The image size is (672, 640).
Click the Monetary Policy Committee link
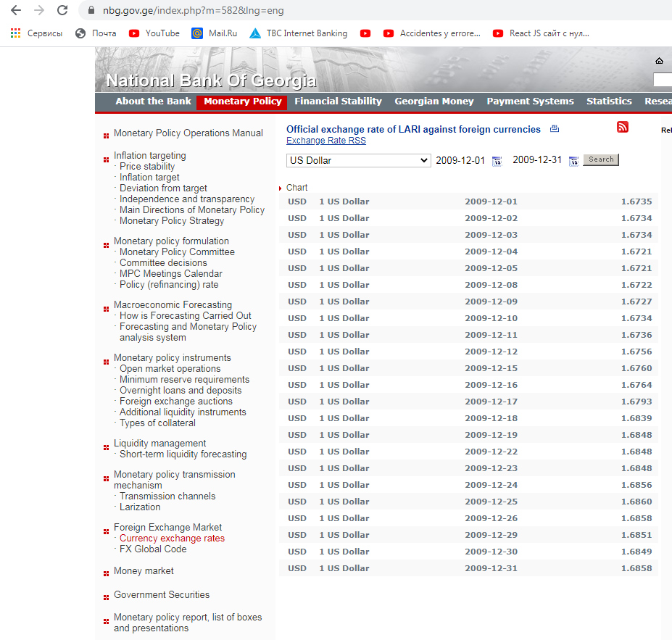(x=177, y=252)
